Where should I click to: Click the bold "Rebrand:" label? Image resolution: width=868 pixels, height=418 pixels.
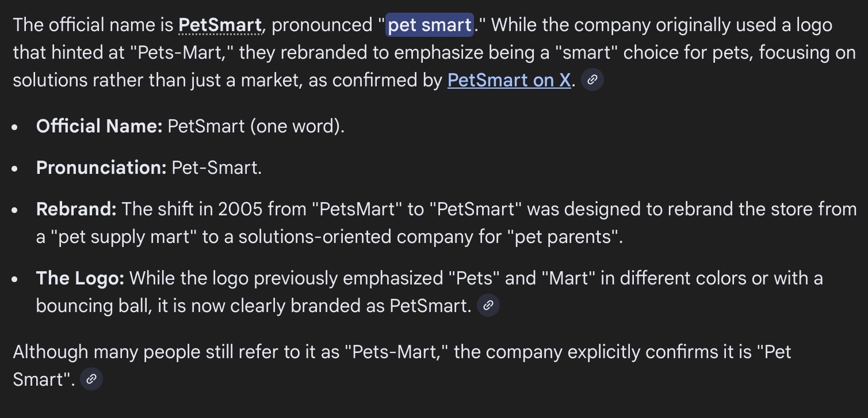pyautogui.click(x=76, y=209)
